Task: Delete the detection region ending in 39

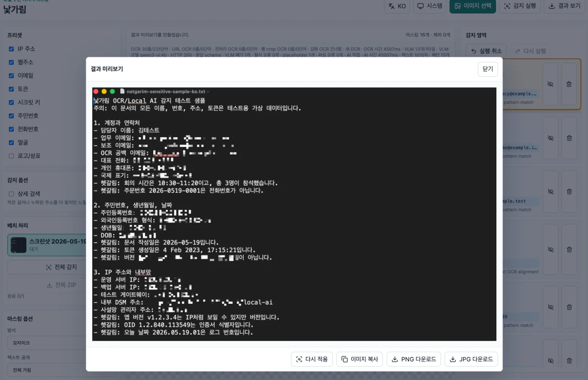Action: 569,307
